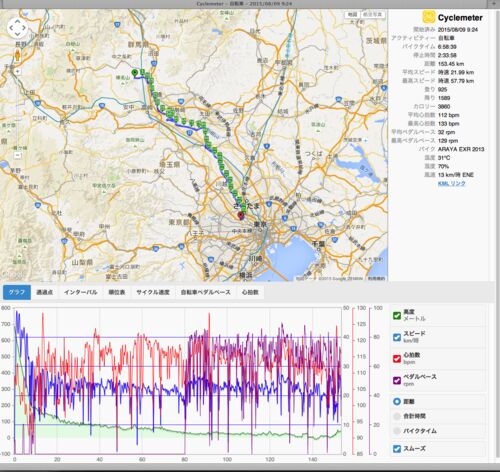Click the bike time value 6:58:39
This screenshot has width=500, height=472.
coord(447,47)
